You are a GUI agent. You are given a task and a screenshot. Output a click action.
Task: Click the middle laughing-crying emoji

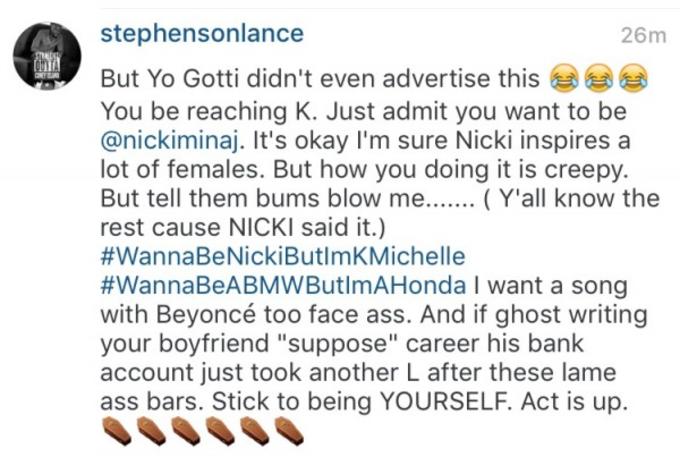599,78
